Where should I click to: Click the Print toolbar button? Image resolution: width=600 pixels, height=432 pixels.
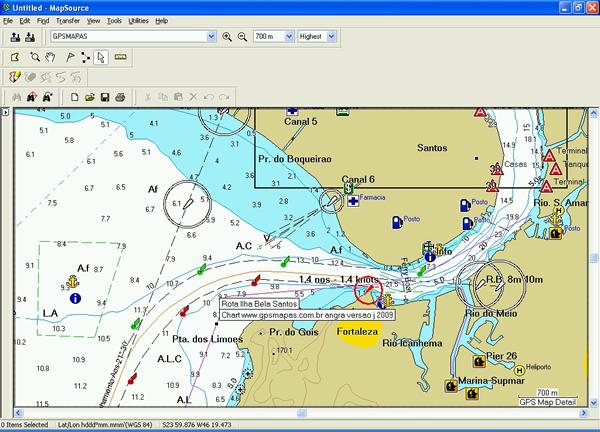(119, 97)
